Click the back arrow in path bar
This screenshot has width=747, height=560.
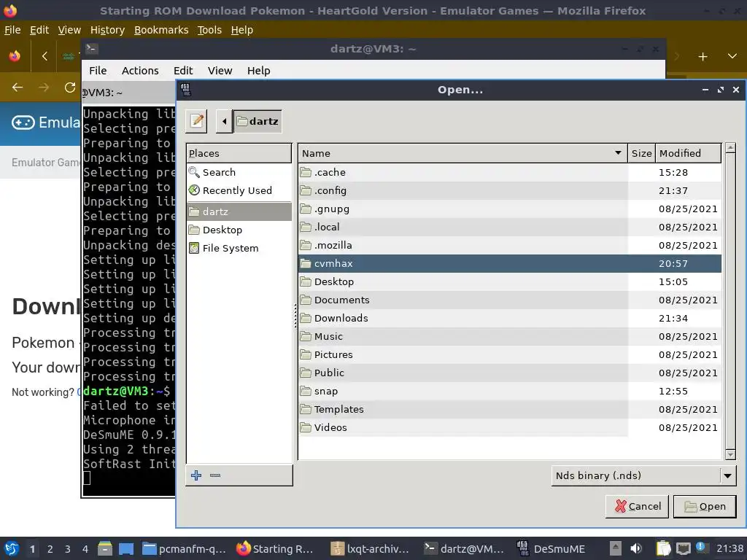(x=225, y=121)
